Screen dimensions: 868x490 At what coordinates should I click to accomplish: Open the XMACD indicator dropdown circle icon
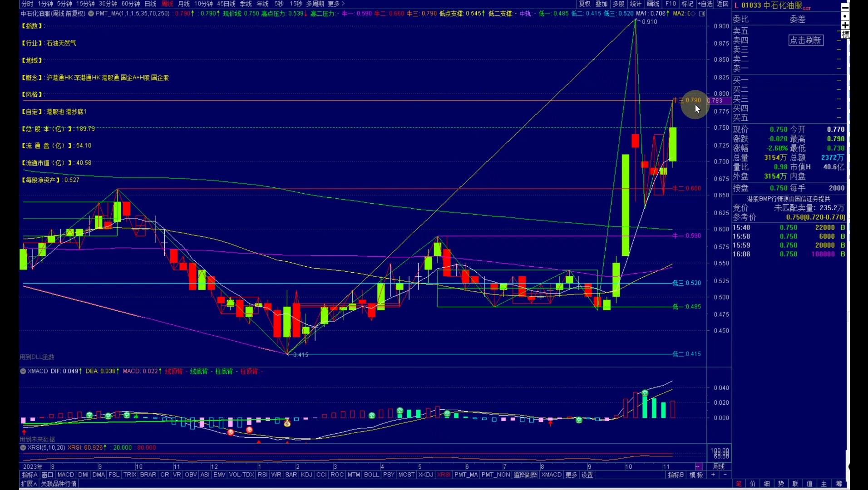coord(23,371)
